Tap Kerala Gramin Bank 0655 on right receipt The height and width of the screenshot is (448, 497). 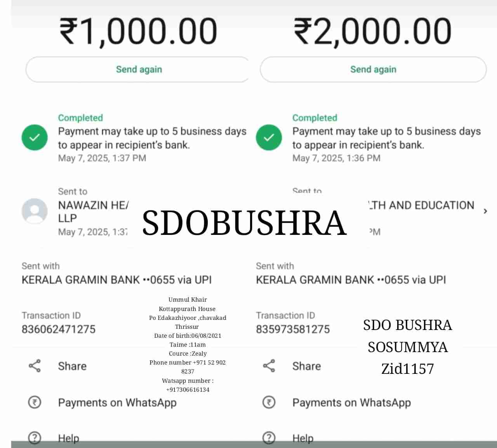tap(351, 280)
